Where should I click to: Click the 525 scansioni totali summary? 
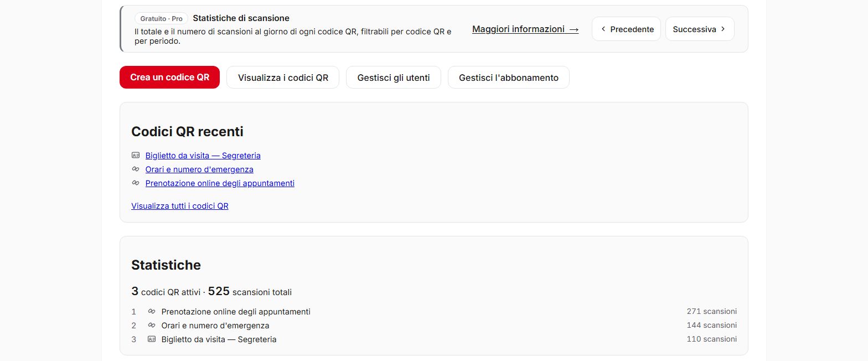[x=250, y=291]
